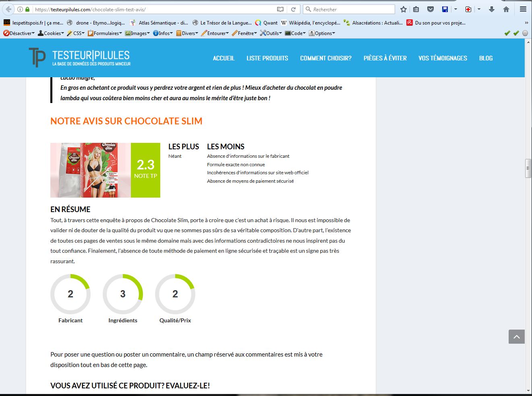Open the Cookies dropdown menu
The height and width of the screenshot is (396, 532).
(x=51, y=33)
